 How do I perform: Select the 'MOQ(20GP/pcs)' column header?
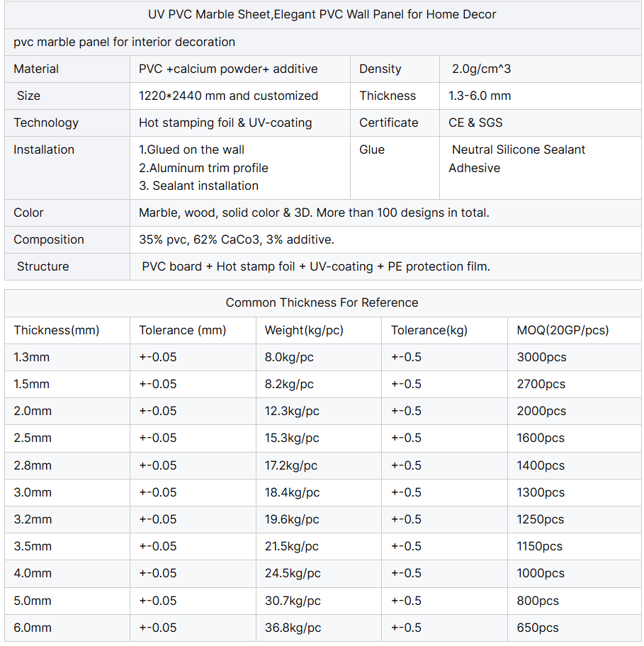tap(563, 330)
